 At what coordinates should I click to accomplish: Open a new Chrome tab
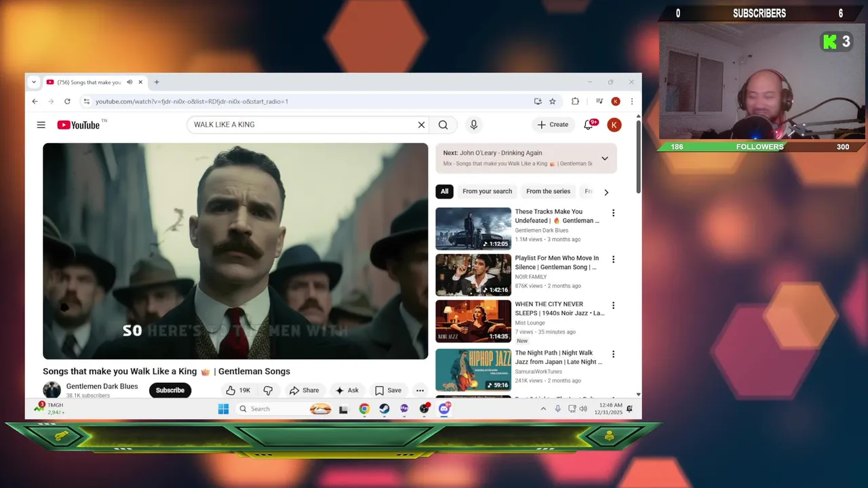pos(157,82)
